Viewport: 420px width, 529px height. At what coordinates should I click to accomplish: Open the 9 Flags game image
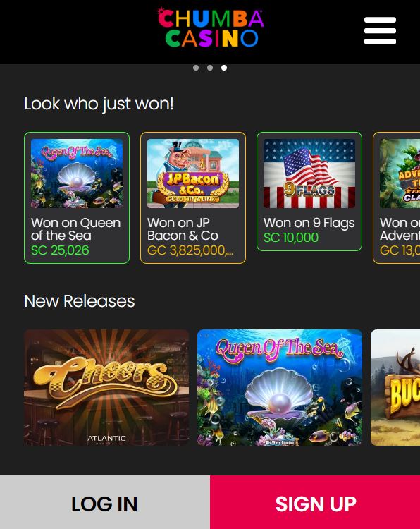click(x=309, y=174)
